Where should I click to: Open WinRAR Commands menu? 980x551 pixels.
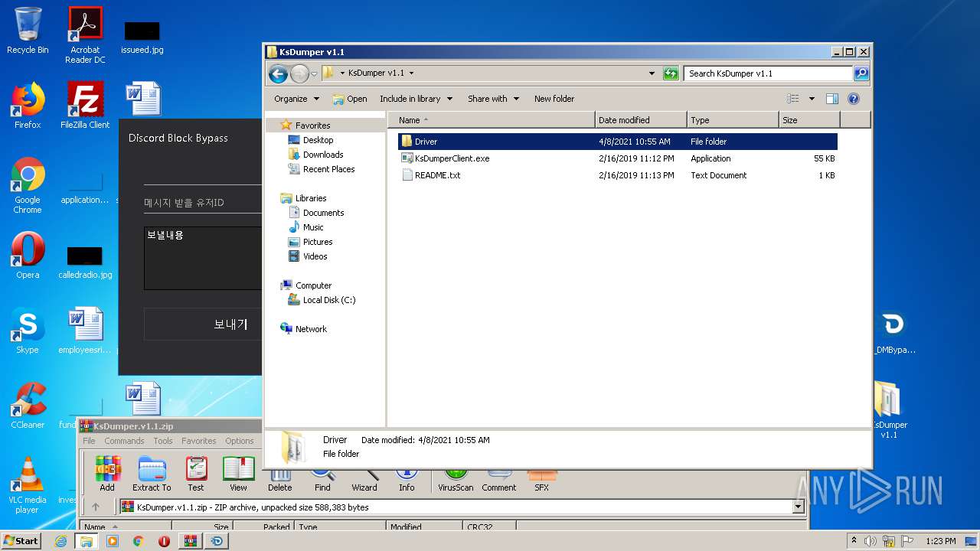pyautogui.click(x=124, y=441)
